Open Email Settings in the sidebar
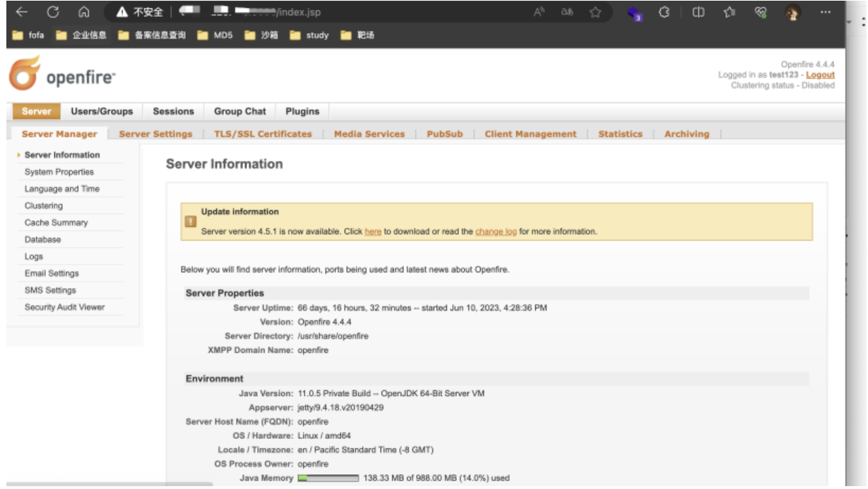 point(52,274)
